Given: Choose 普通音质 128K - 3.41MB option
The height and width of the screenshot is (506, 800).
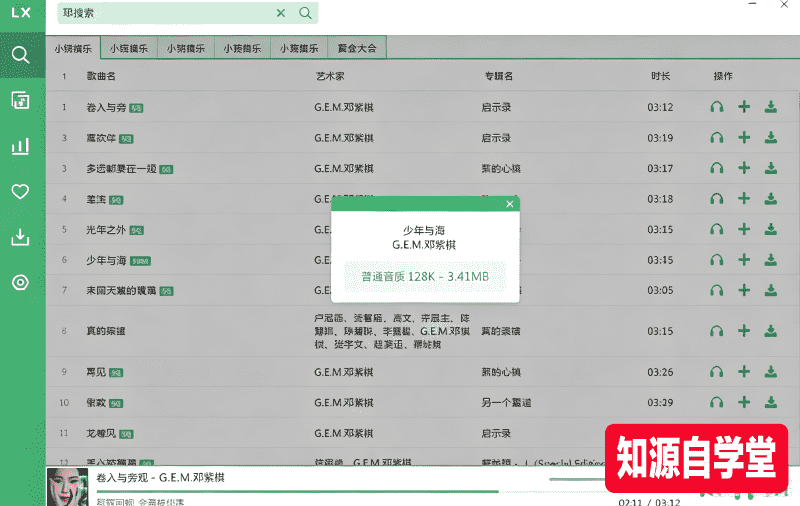Looking at the screenshot, I should point(425,276).
